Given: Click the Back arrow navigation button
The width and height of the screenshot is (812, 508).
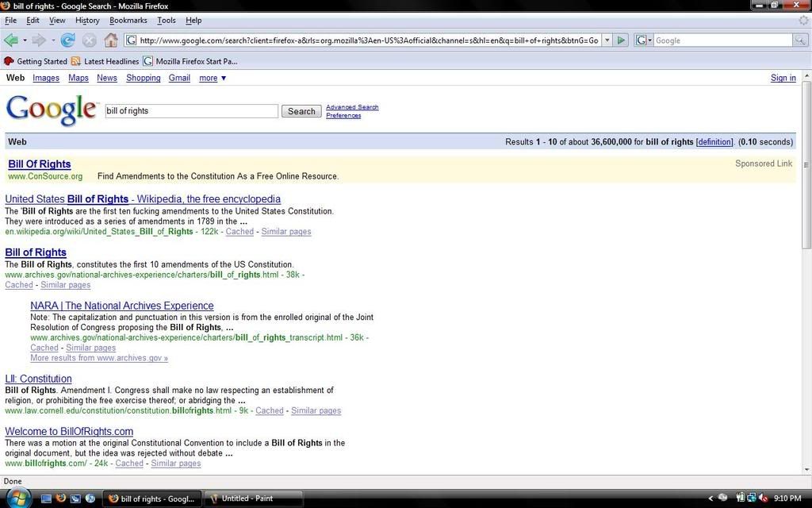Looking at the screenshot, I should pyautogui.click(x=10, y=40).
